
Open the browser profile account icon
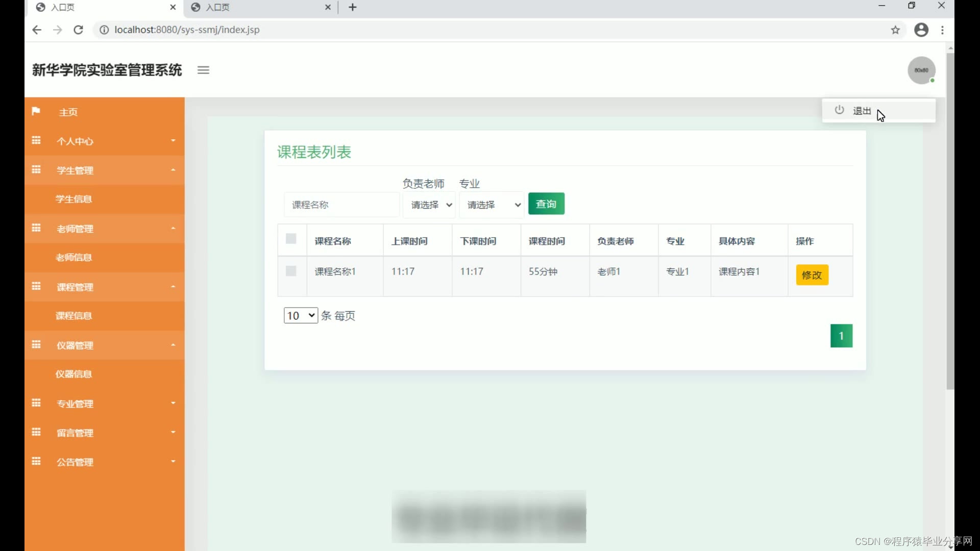click(x=921, y=30)
